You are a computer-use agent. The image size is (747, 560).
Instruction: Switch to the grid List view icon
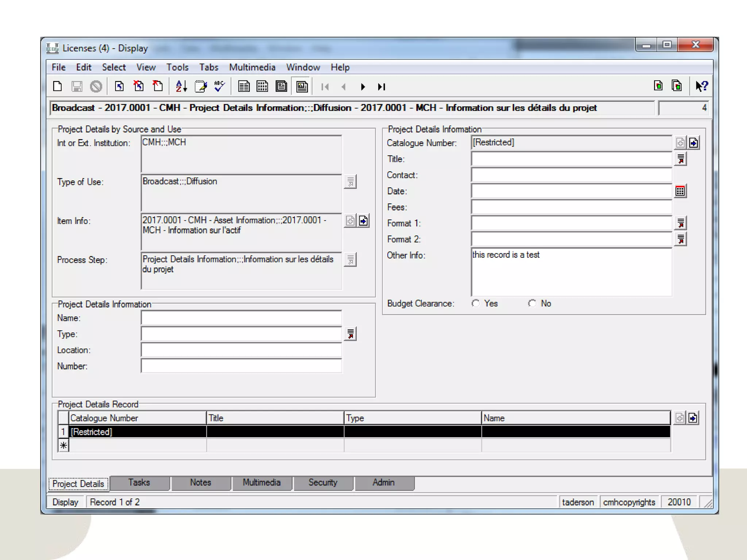(x=262, y=86)
